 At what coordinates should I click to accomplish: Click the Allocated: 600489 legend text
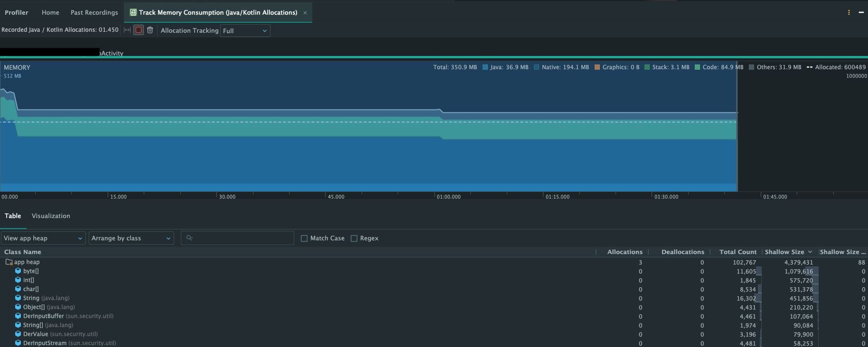pyautogui.click(x=840, y=67)
